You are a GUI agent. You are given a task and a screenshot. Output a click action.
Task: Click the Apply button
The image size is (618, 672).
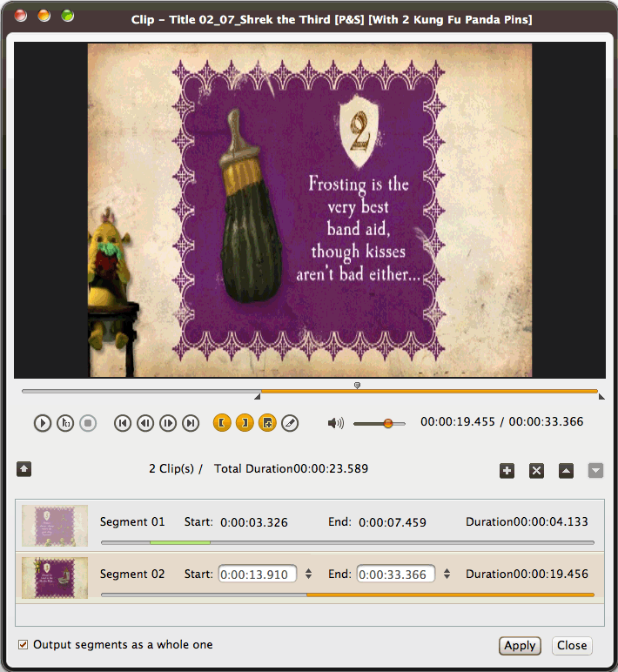(x=520, y=645)
